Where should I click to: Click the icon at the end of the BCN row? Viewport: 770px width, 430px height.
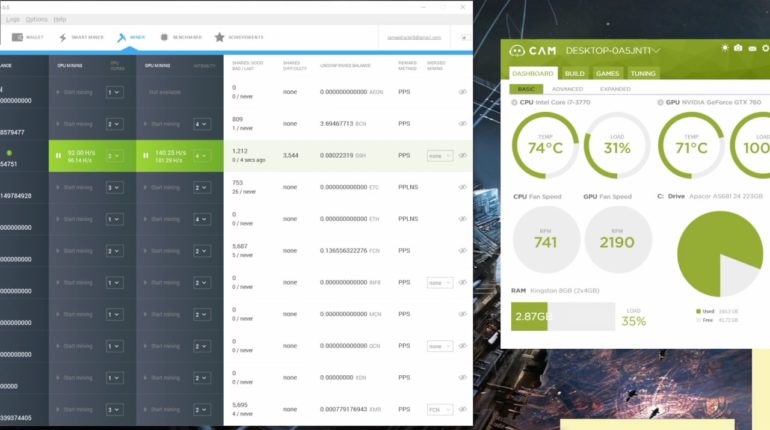coord(462,124)
